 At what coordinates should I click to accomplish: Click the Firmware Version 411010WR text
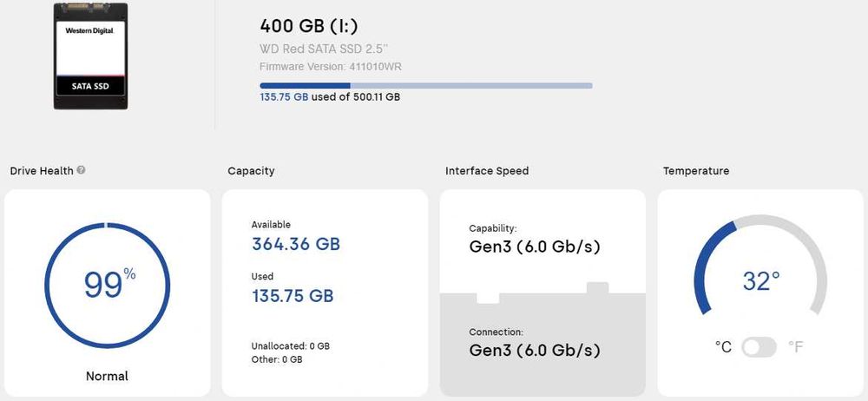pos(330,67)
